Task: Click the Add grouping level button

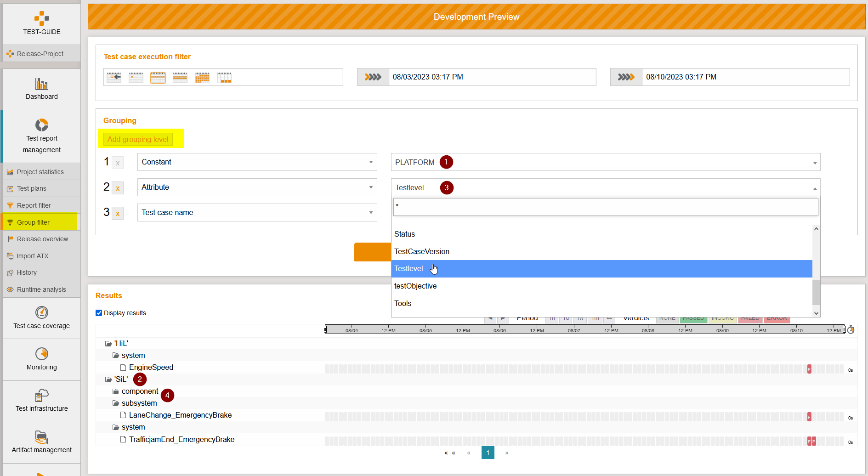Action: (x=138, y=139)
